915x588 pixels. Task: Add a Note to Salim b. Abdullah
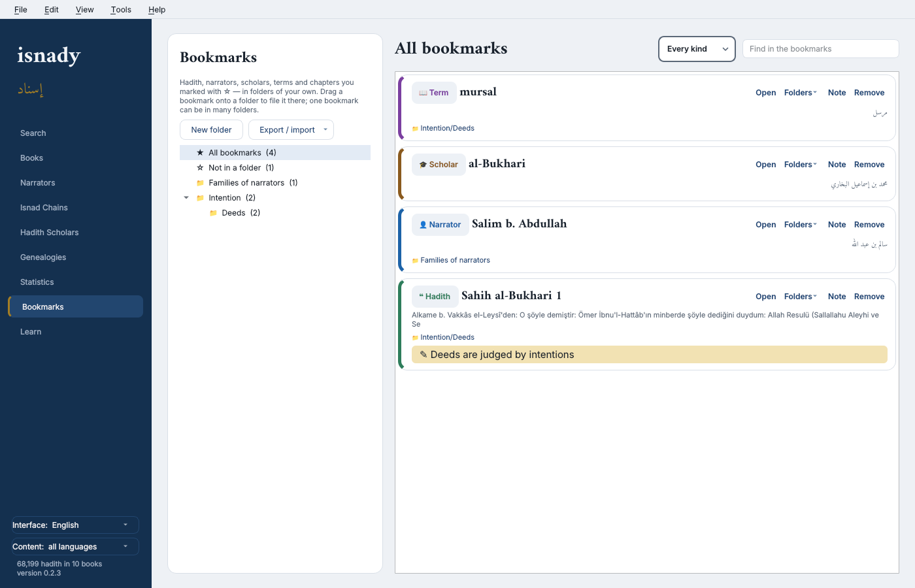[837, 225]
